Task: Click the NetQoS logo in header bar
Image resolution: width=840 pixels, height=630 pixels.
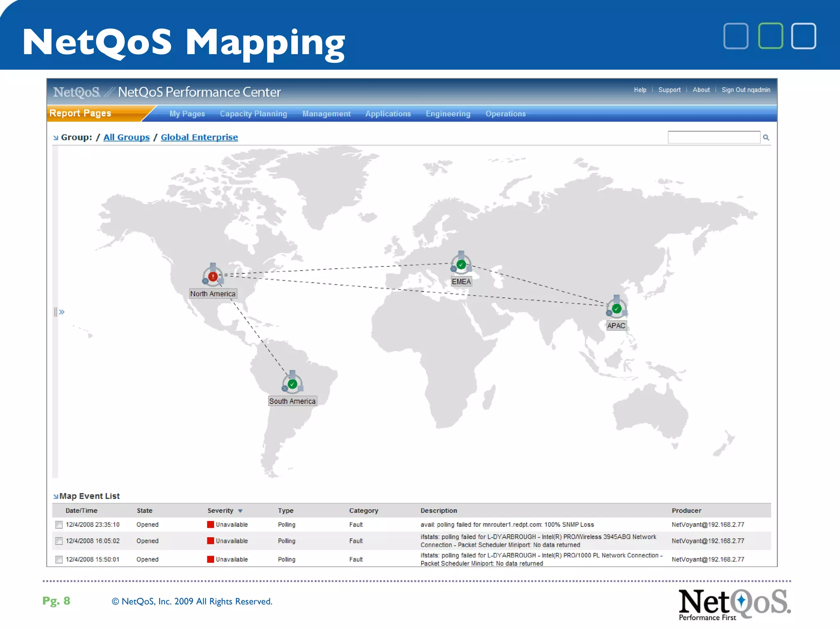Action: coord(77,92)
